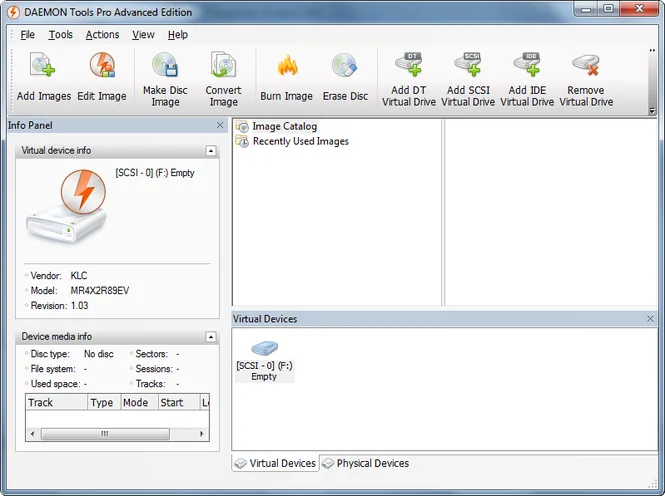Open the Tools menu
Viewport: 665px width, 496px height.
[x=60, y=35]
